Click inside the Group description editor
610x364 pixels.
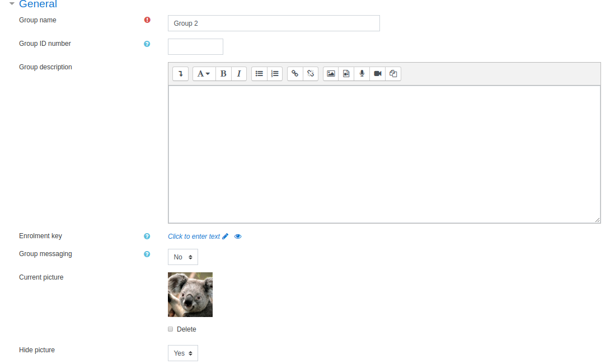point(384,154)
